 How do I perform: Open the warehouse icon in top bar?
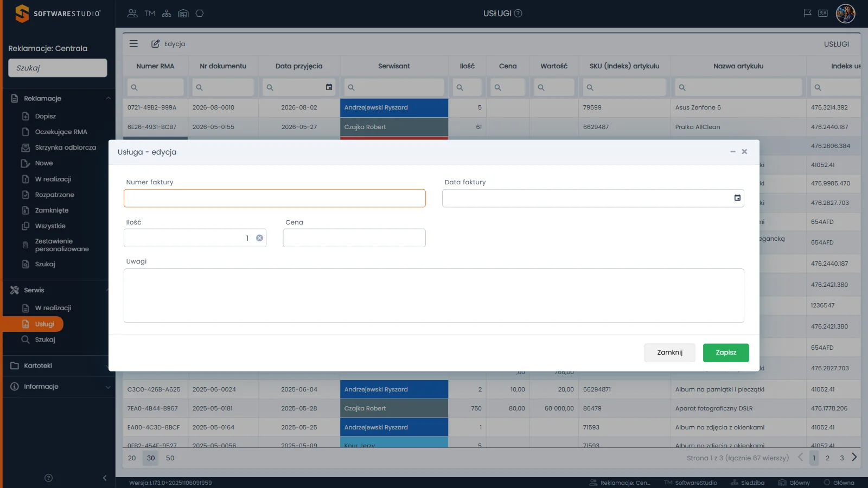coord(183,14)
